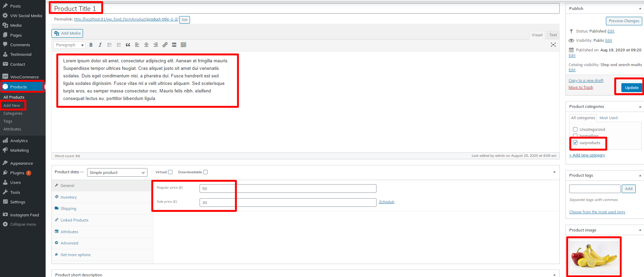Click the Move to Trash link
Viewport: 644px width, 277px height.
pyautogui.click(x=581, y=87)
